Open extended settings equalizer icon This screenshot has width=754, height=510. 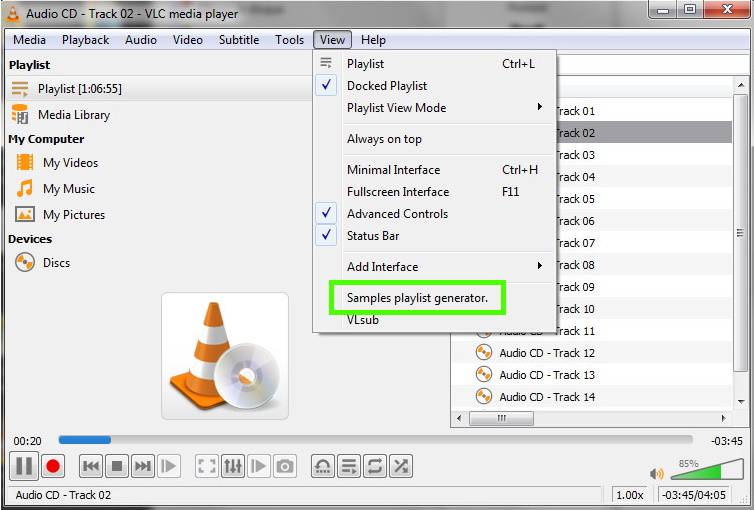point(233,466)
